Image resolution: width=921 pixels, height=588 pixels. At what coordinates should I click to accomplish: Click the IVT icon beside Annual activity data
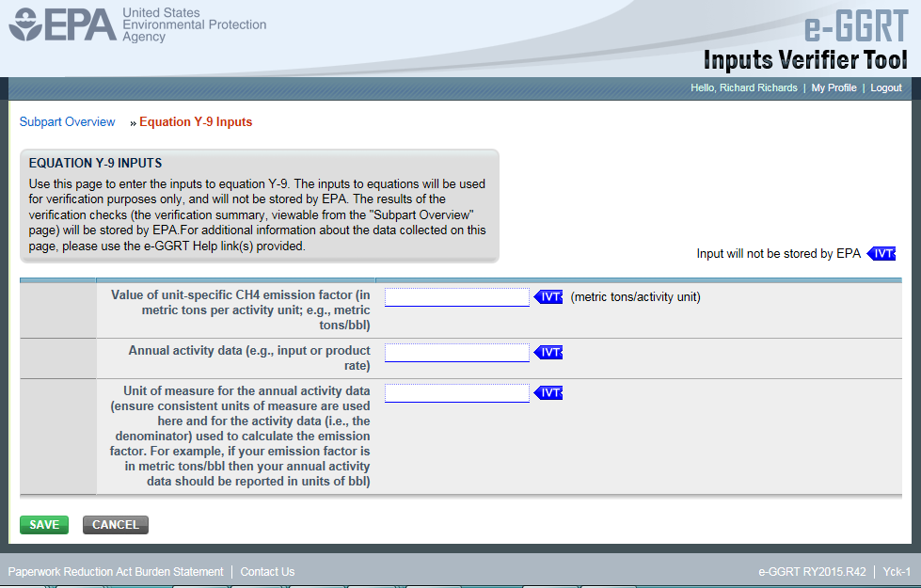[x=548, y=353]
